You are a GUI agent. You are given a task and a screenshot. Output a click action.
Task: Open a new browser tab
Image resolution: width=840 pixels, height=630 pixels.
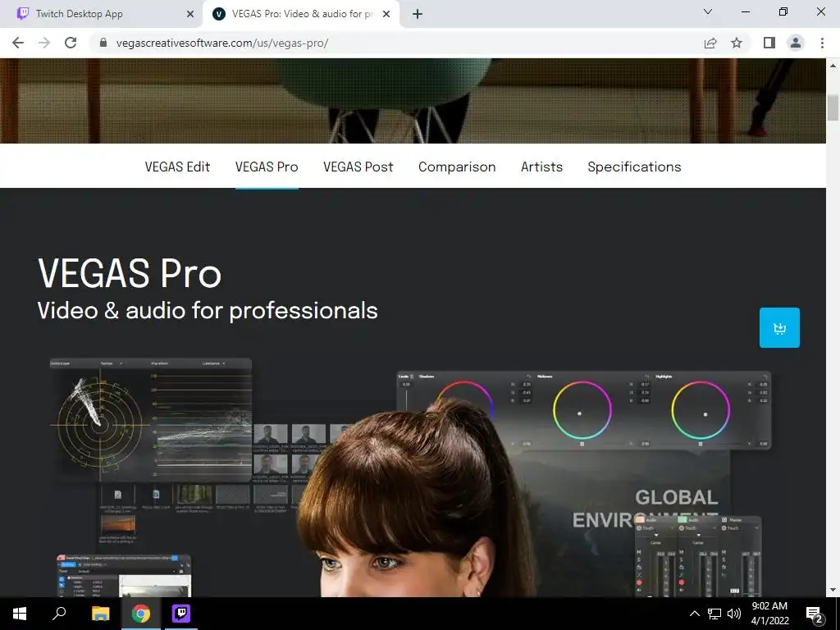pos(418,15)
